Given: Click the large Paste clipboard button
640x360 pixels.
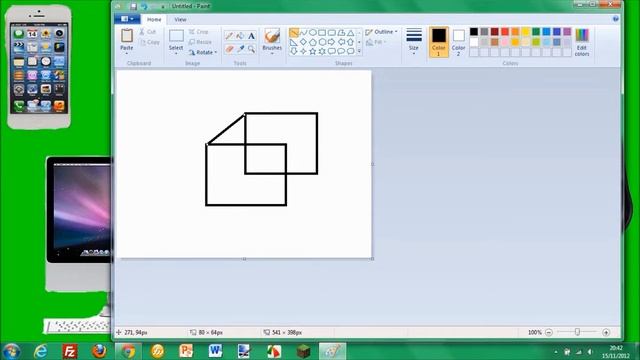Looking at the screenshot, I should [127, 39].
